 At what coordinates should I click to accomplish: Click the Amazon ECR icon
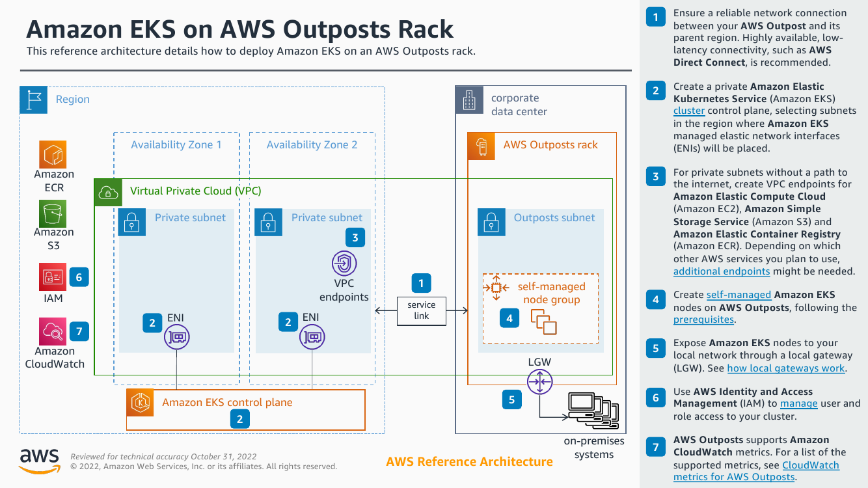point(52,154)
